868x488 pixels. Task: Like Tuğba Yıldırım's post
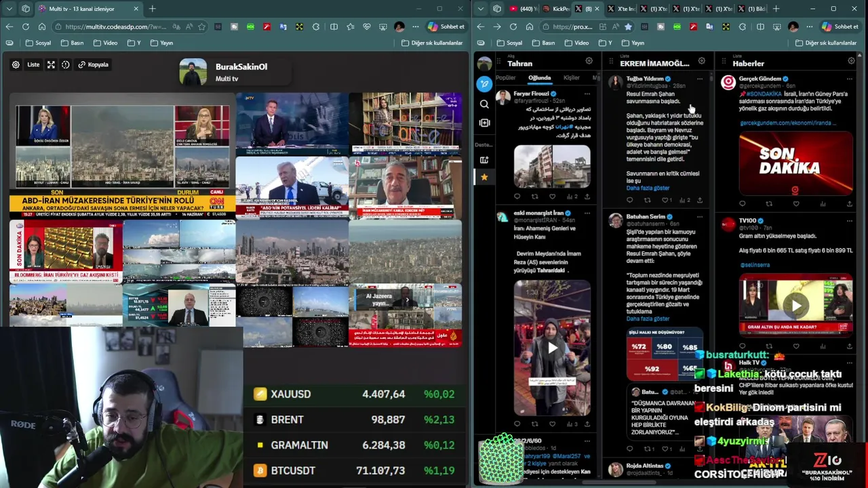(x=666, y=200)
